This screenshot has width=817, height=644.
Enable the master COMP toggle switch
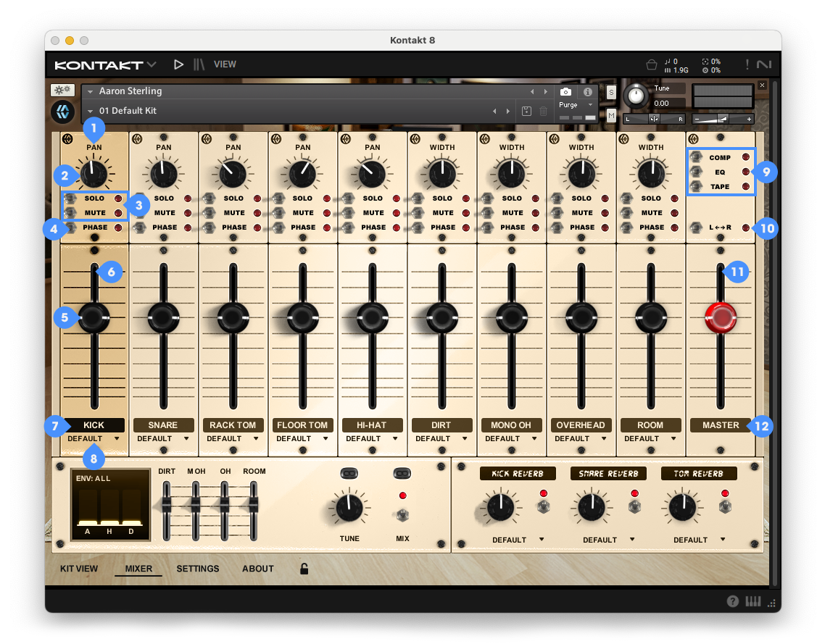click(697, 158)
